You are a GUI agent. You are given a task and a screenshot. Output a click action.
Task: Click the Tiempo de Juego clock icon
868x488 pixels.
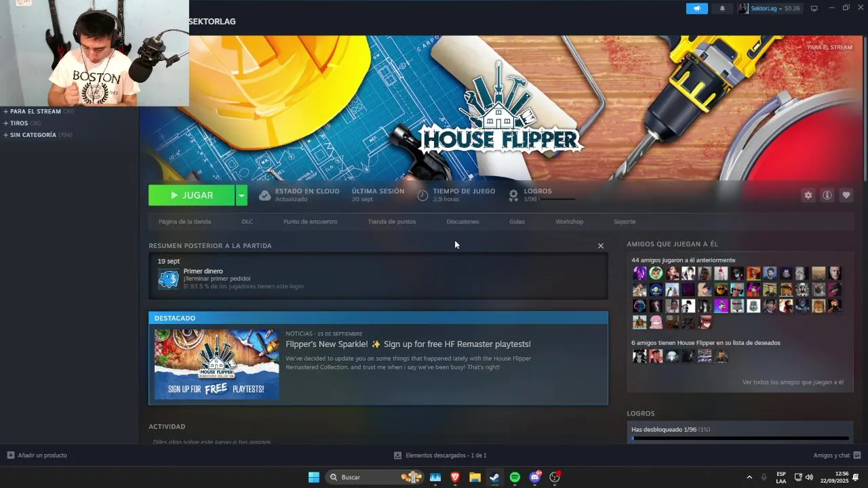click(x=422, y=195)
